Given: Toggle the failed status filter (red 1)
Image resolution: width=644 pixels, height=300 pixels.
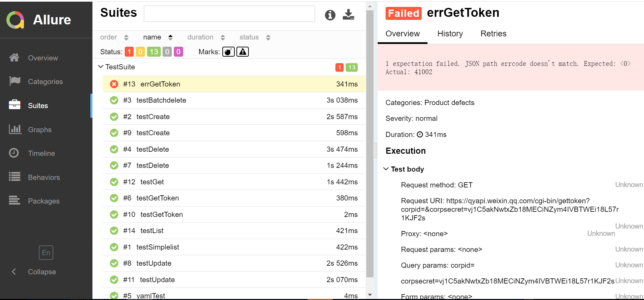Looking at the screenshot, I should (x=129, y=52).
